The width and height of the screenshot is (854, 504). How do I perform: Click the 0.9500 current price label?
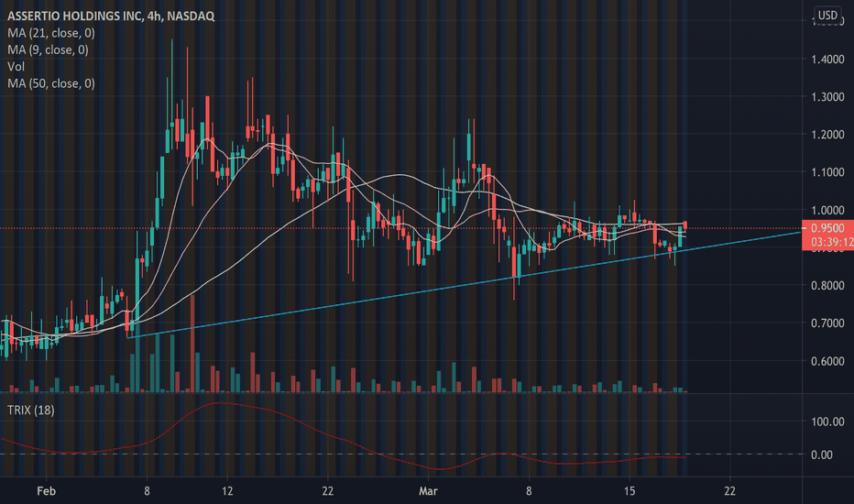pyautogui.click(x=827, y=228)
